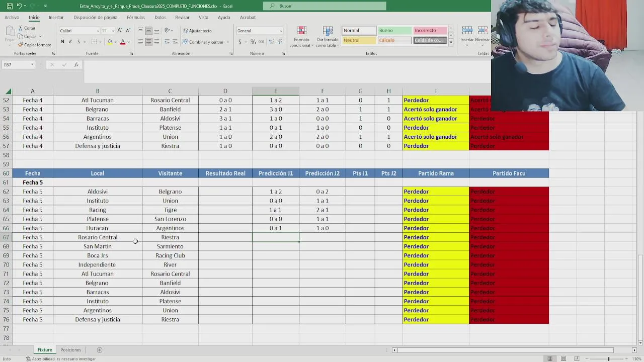This screenshot has width=644, height=362.
Task: Align text to top of cell
Action: [x=140, y=31]
